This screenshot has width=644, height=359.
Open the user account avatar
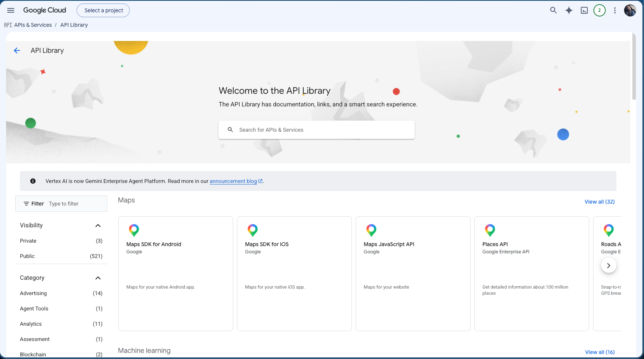pos(630,10)
